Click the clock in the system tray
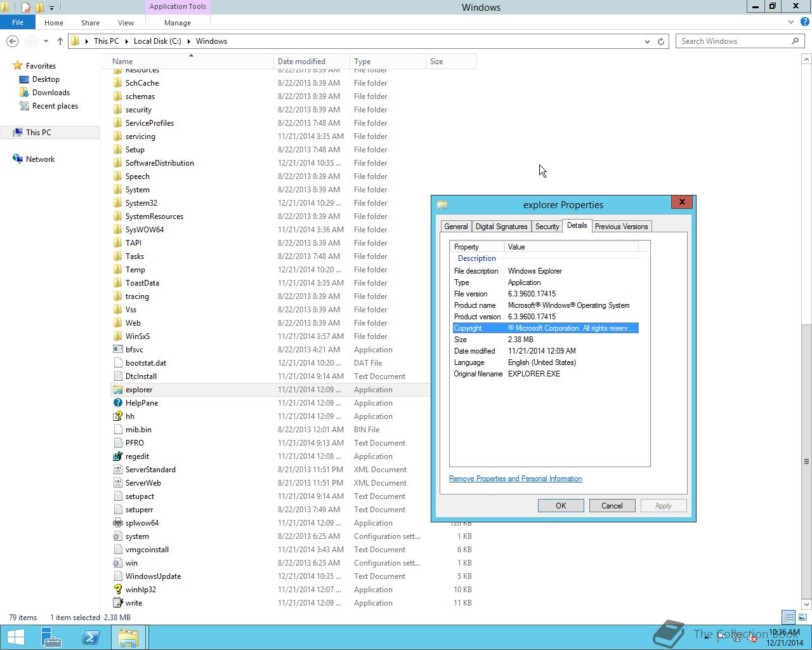Screen dimensions: 812x650 click(x=784, y=637)
